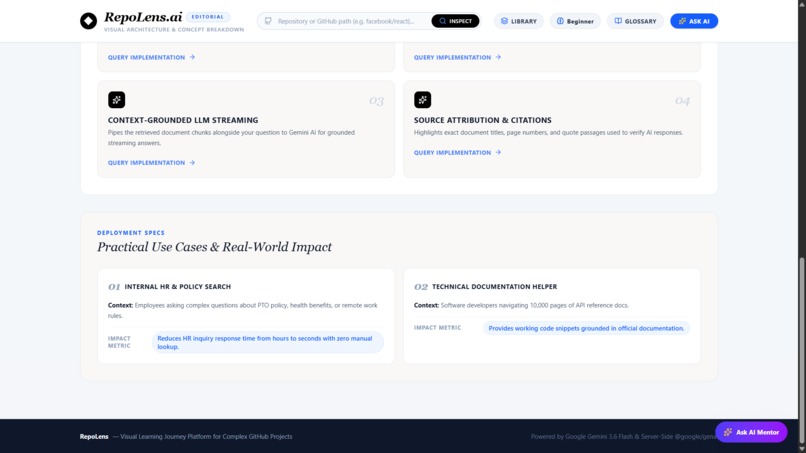Click the DEPLOYMENT SPECS label
Image resolution: width=806 pixels, height=453 pixels.
131,233
